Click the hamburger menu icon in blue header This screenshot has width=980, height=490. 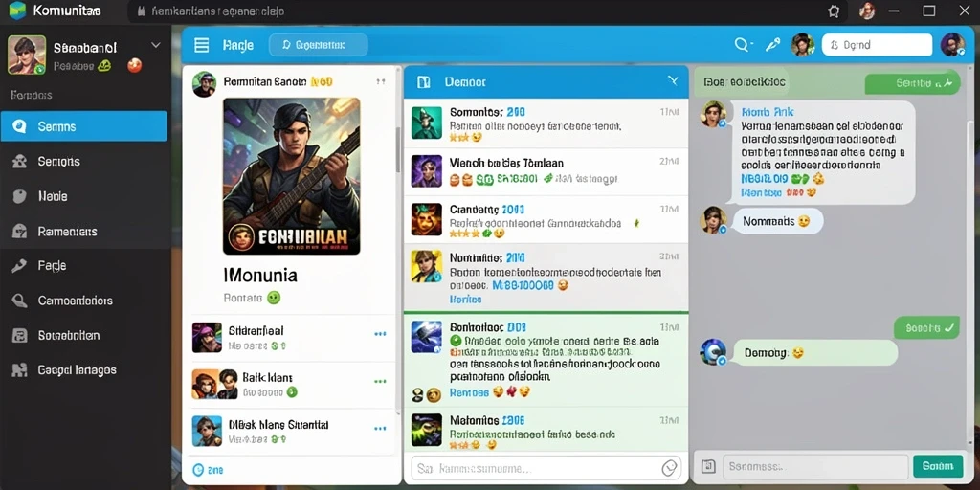tap(201, 45)
